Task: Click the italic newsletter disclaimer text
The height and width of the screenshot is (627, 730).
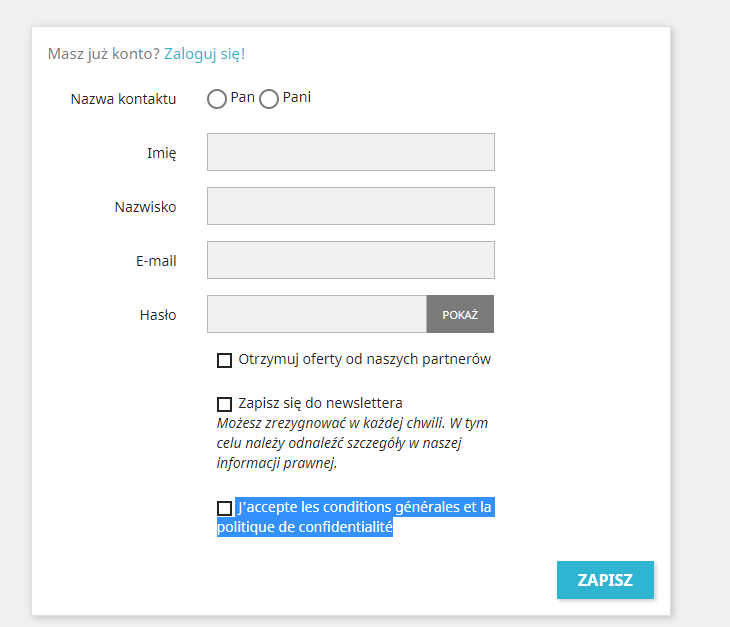Action: 352,443
